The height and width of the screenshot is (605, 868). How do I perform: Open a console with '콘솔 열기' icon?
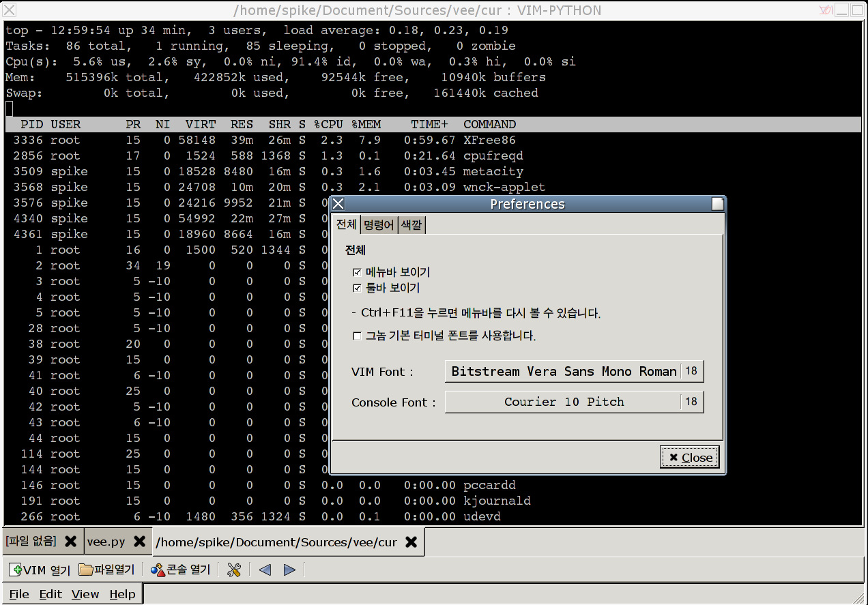(158, 570)
